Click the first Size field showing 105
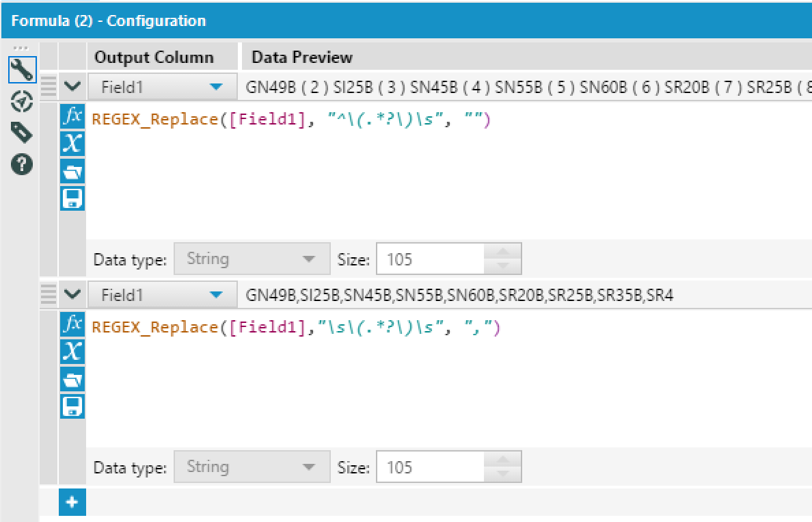This screenshot has height=522, width=812. pos(431,259)
